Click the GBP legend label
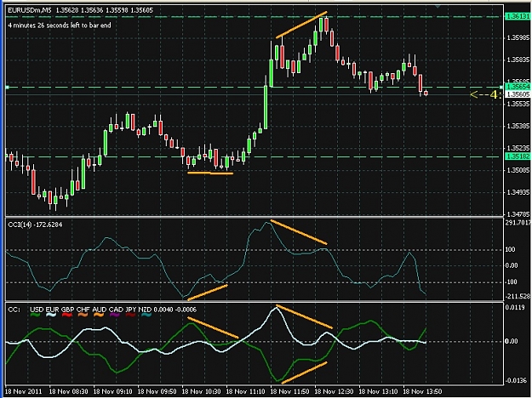Screen dimensions: 532x398 click(67, 310)
